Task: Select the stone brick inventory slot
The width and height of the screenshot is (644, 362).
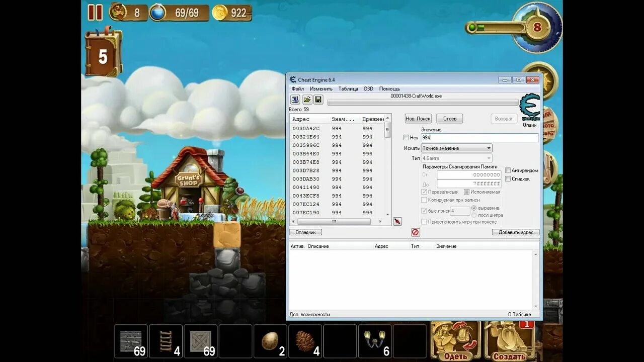Action: tap(131, 341)
